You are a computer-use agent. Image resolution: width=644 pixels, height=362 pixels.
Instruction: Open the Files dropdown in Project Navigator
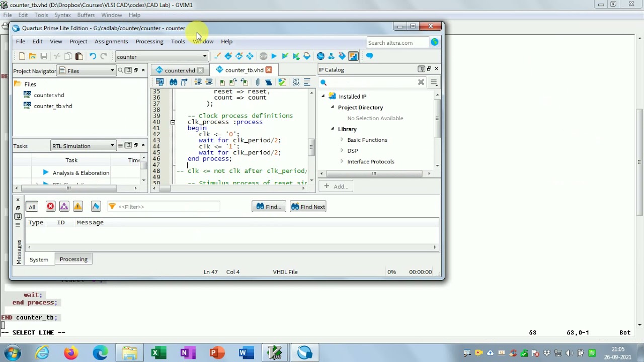tap(87, 71)
